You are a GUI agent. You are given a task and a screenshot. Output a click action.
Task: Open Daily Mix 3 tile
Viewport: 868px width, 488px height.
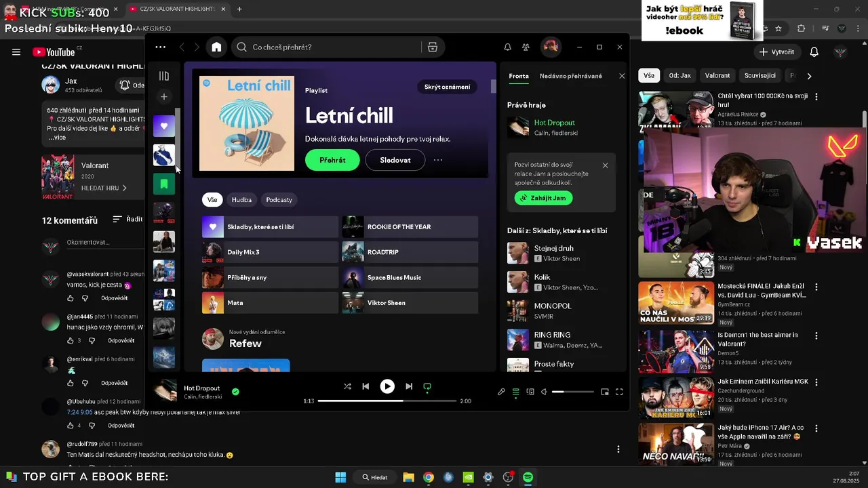pos(270,252)
